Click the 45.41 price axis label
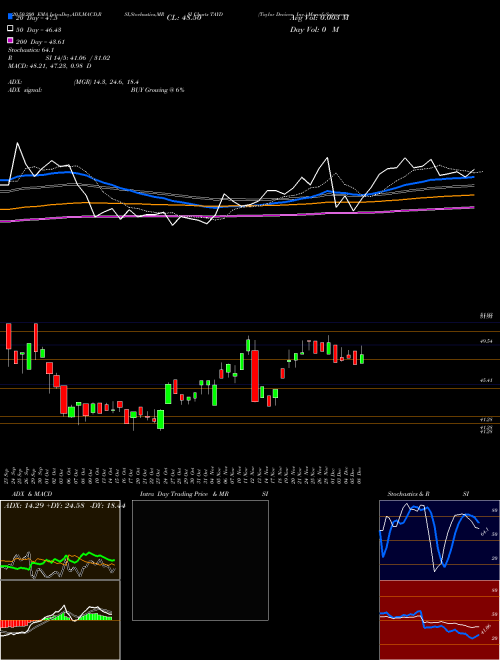Image resolution: width=500 pixels, height=660 pixels. click(486, 380)
